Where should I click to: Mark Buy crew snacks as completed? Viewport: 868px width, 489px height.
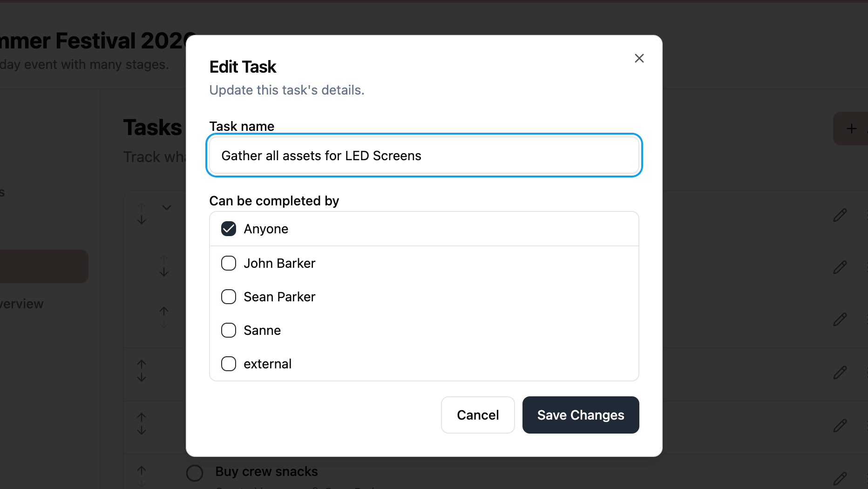pos(194,473)
